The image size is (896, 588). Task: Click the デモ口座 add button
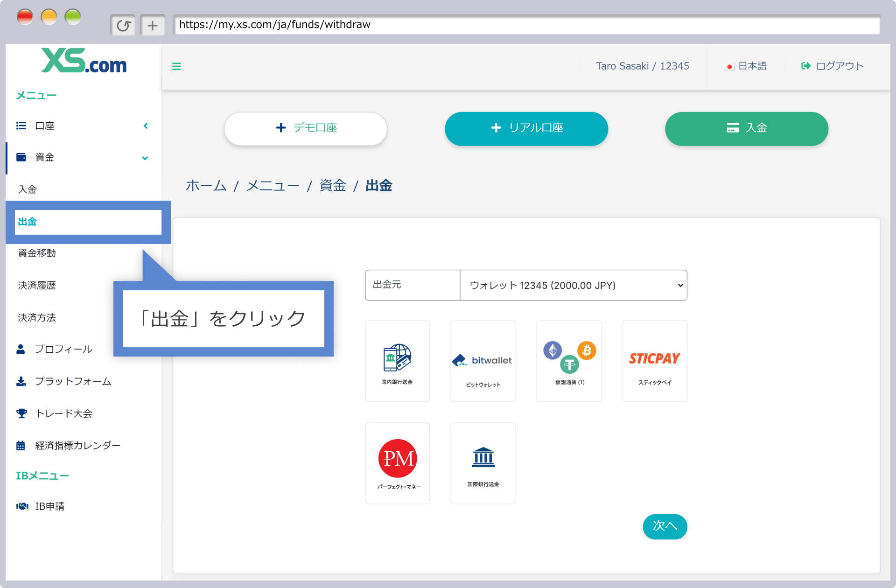[x=306, y=128]
